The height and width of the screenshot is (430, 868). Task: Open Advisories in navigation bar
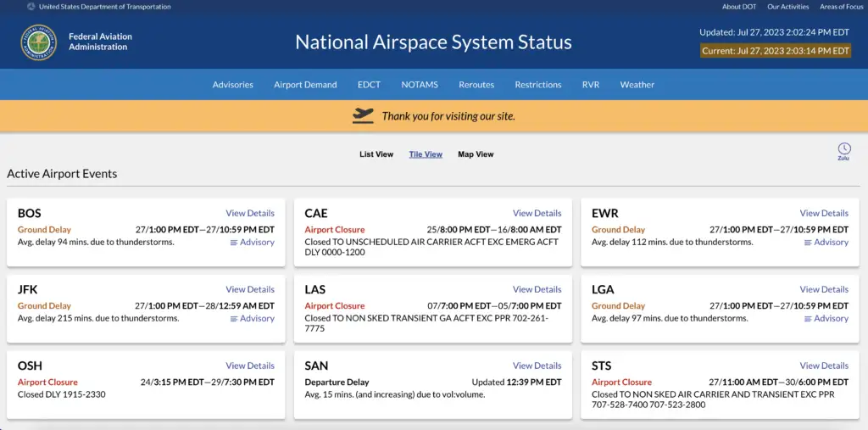(x=233, y=85)
